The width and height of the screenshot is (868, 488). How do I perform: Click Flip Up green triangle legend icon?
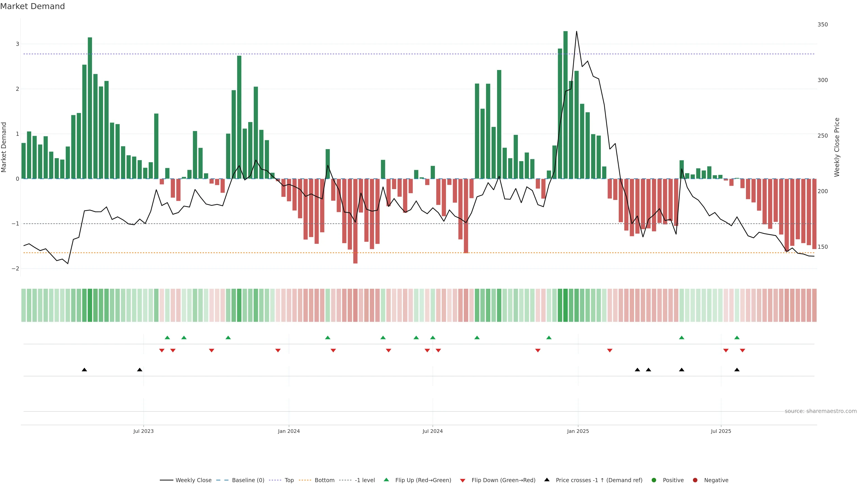point(387,480)
